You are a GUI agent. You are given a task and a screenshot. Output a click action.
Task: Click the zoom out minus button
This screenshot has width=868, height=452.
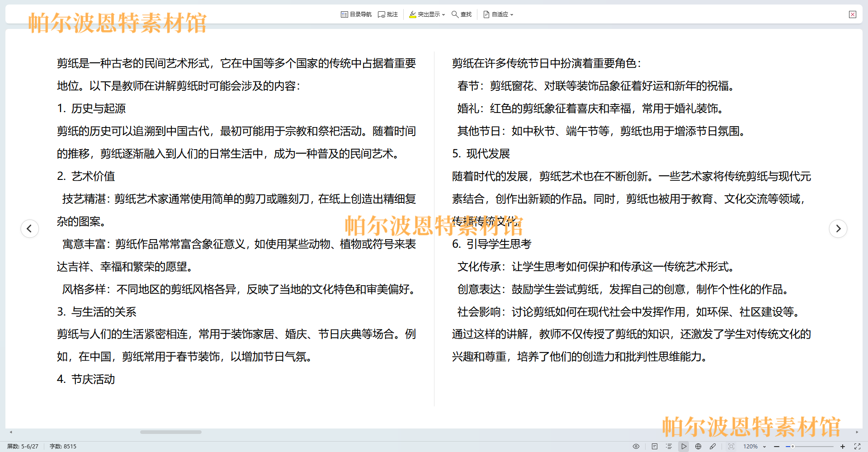[777, 446]
